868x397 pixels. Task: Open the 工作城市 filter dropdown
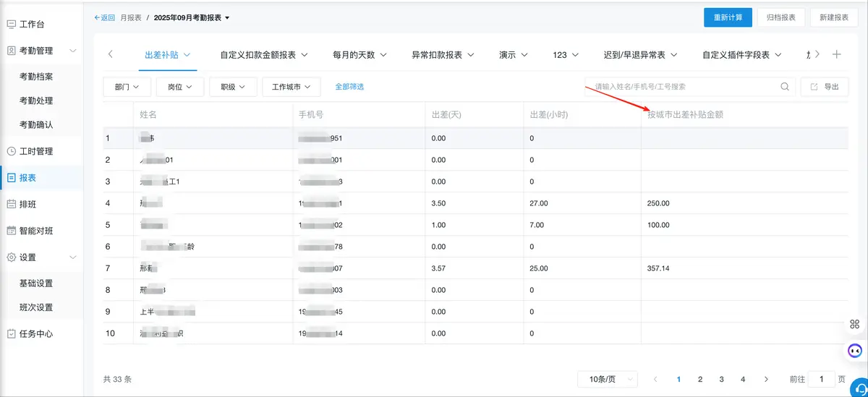291,87
